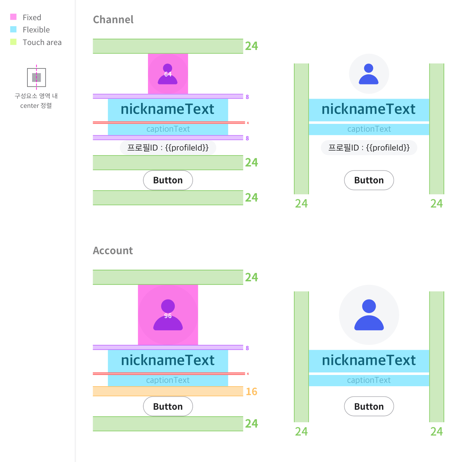Select the small blue avatar in Channel preview
Image resolution: width=476 pixels, height=462 pixels.
tap(369, 74)
